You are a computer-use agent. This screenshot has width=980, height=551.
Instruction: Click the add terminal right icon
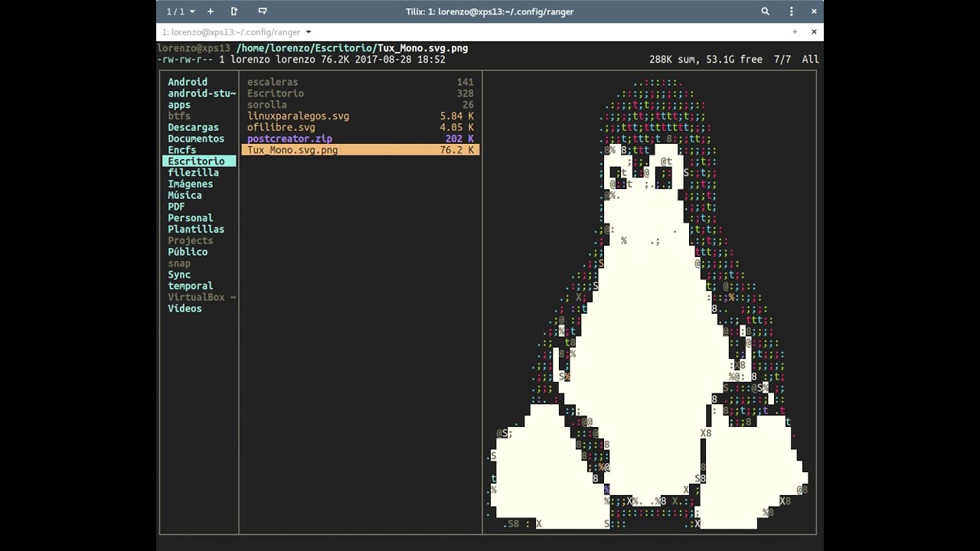[234, 11]
